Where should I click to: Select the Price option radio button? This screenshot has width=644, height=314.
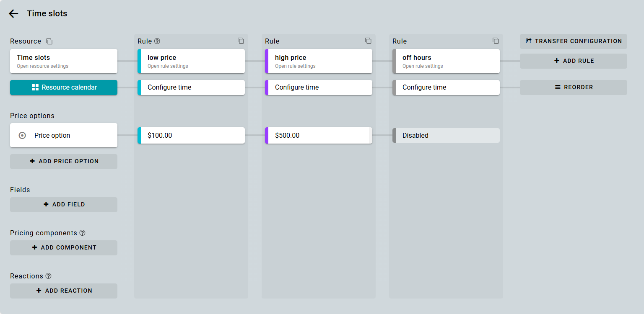coord(23,135)
